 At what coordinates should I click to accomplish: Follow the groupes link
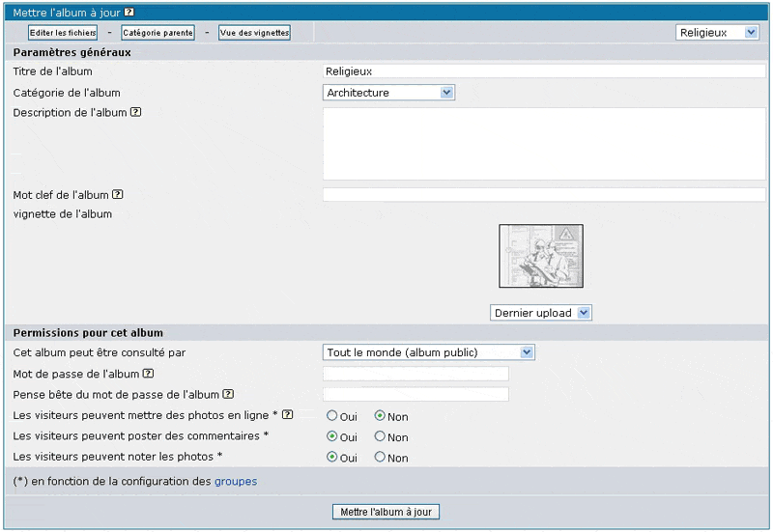point(236,481)
